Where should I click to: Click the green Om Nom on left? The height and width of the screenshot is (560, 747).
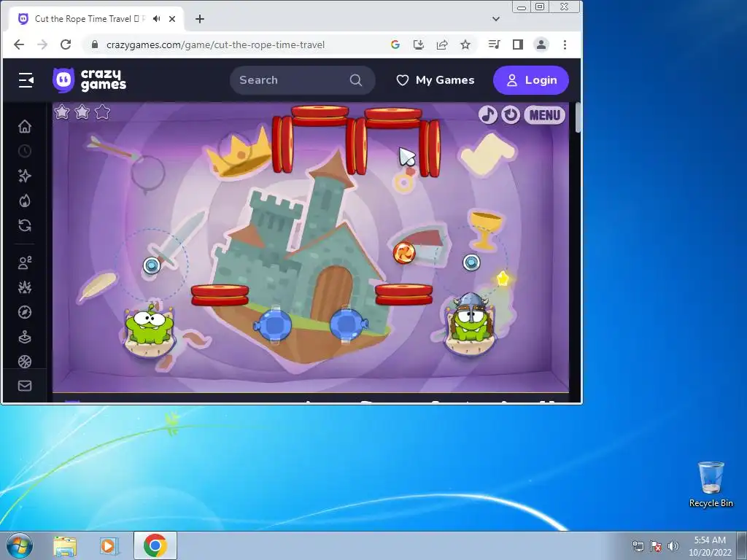tap(149, 326)
